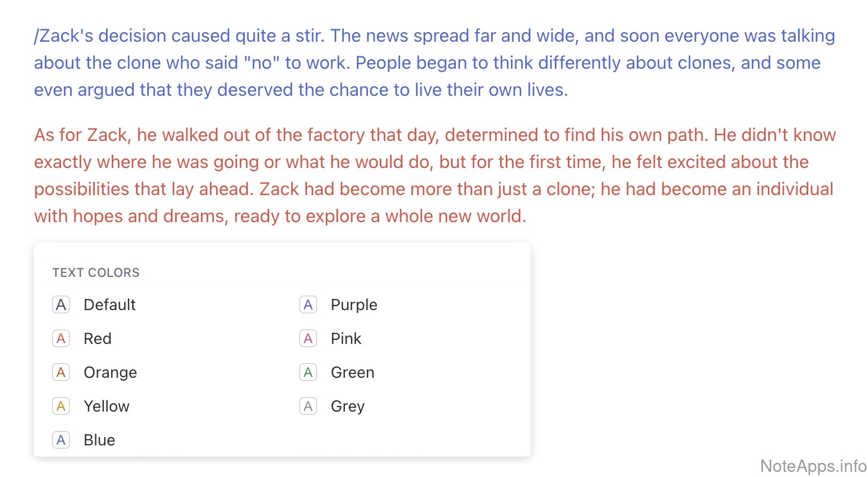
Task: Select the Pink 'A' color icon
Action: click(308, 339)
